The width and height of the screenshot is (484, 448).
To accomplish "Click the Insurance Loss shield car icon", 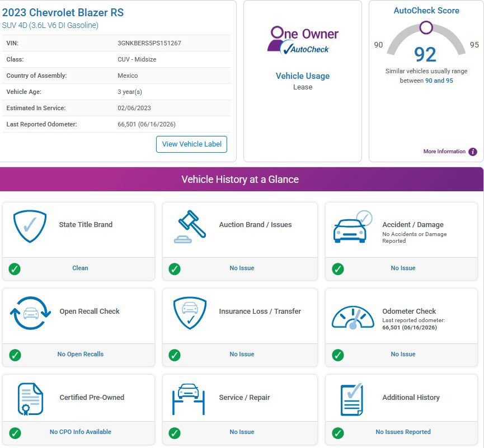I will coord(190,313).
